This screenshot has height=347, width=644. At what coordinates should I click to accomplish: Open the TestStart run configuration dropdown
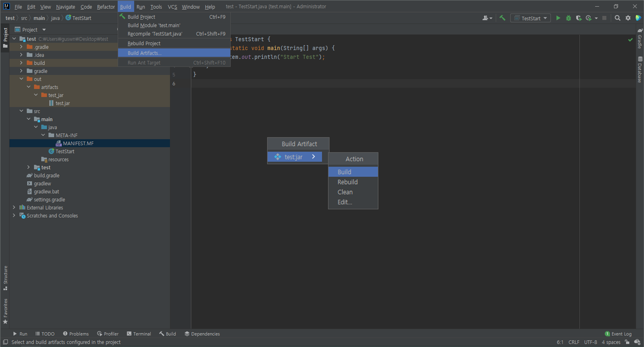[531, 18]
